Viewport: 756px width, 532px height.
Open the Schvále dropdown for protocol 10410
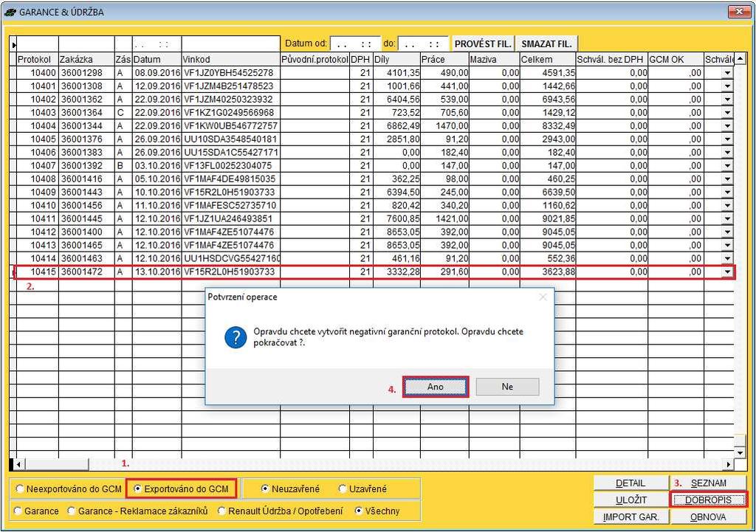(x=727, y=205)
